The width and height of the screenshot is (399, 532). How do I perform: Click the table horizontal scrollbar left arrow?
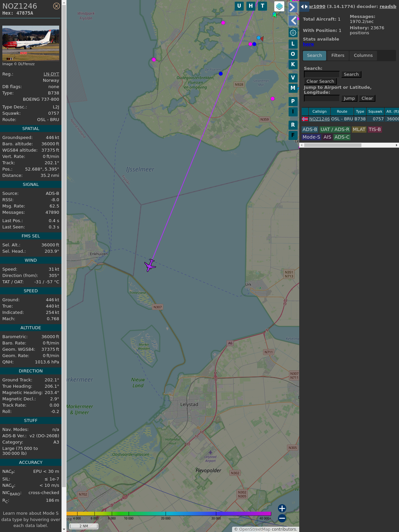(x=302, y=145)
